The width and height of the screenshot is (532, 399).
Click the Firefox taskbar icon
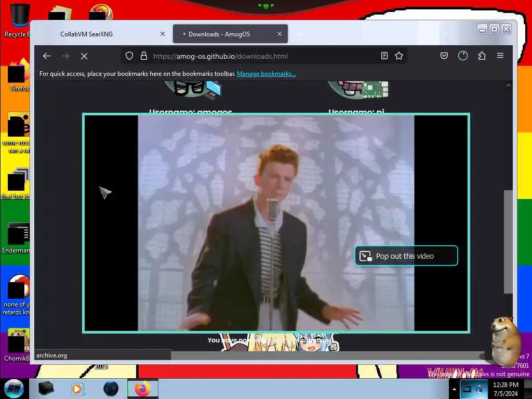pyautogui.click(x=143, y=389)
